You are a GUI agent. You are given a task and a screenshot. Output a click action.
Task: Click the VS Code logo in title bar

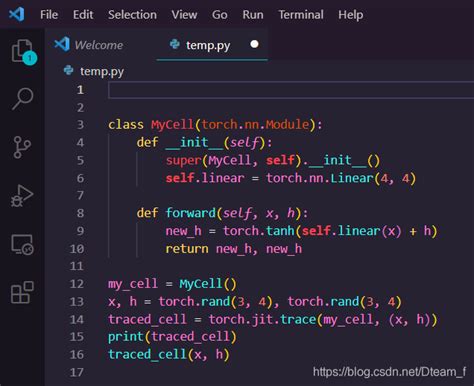(x=17, y=14)
